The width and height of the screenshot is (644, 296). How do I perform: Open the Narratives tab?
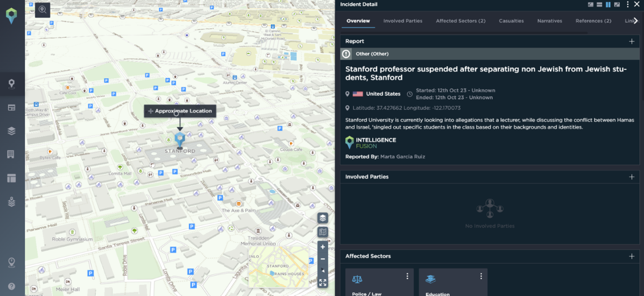point(550,21)
